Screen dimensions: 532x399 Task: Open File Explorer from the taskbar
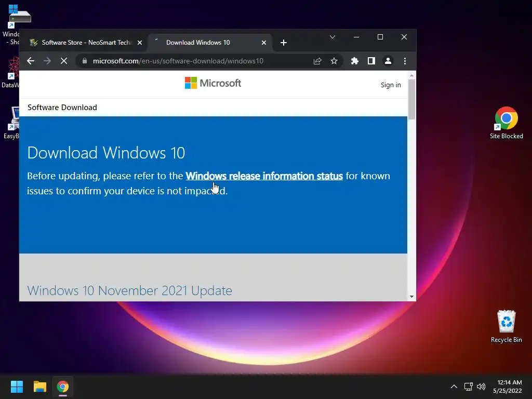(39, 387)
